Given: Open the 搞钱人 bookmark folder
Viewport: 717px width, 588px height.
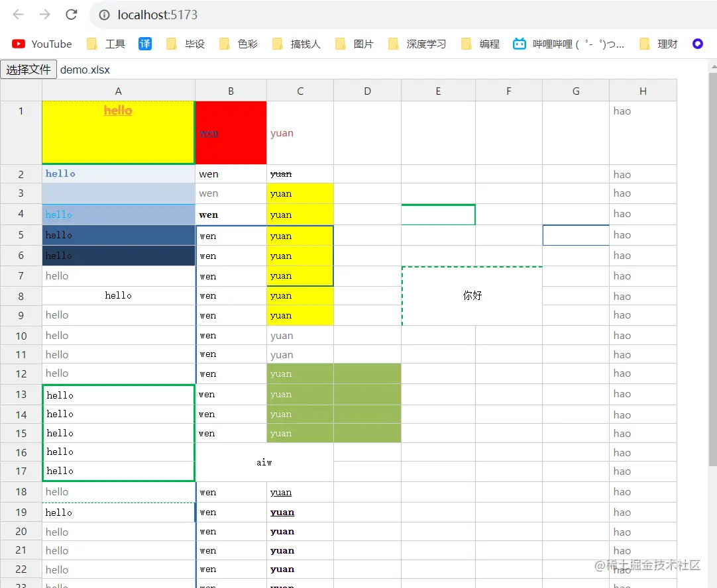Looking at the screenshot, I should pos(296,44).
